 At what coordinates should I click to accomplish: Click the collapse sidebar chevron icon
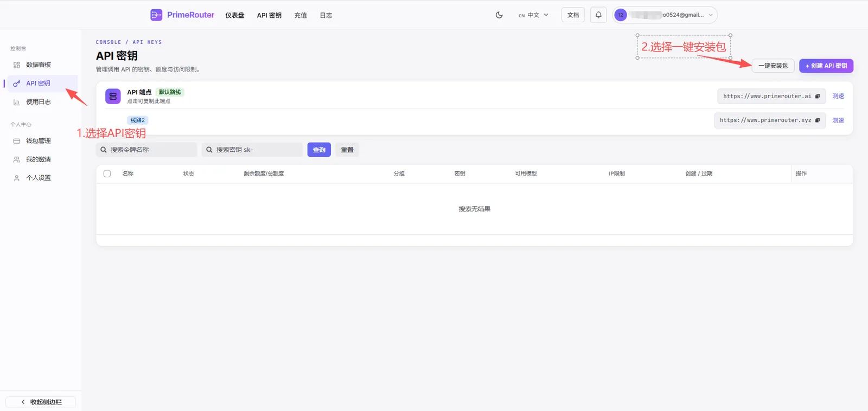click(x=23, y=402)
